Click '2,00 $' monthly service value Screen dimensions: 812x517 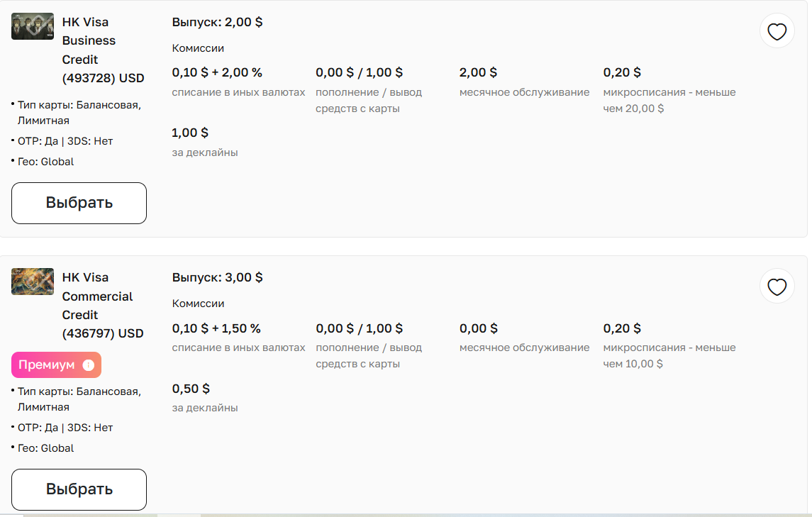coord(478,72)
